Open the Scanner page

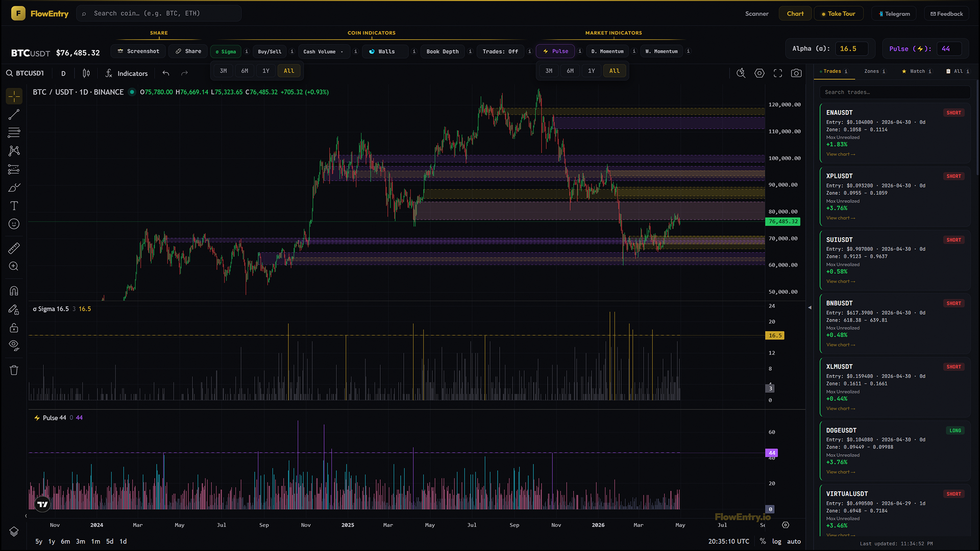pos(756,14)
